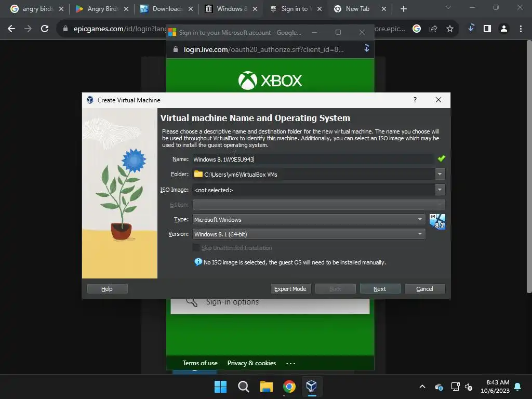Click the yellow folder icon in Folder field

[198, 174]
